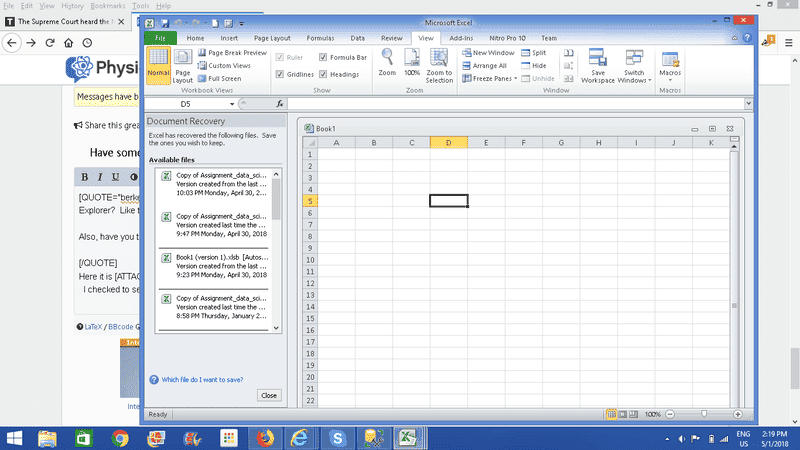Uncheck the Headings checkbox
The height and width of the screenshot is (450, 800).
pyautogui.click(x=322, y=74)
